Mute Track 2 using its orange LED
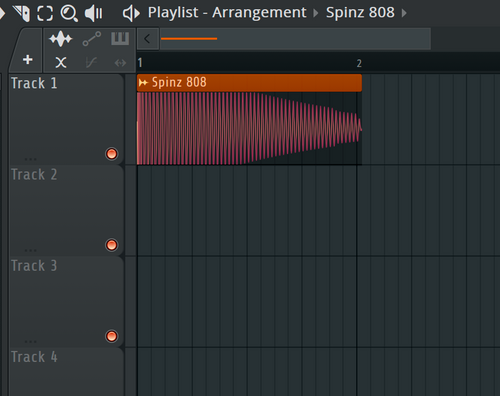500x396 pixels. (x=112, y=245)
